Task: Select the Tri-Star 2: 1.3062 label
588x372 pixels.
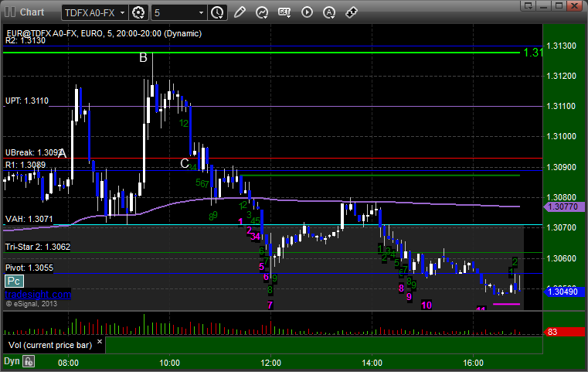Action: [x=38, y=247]
